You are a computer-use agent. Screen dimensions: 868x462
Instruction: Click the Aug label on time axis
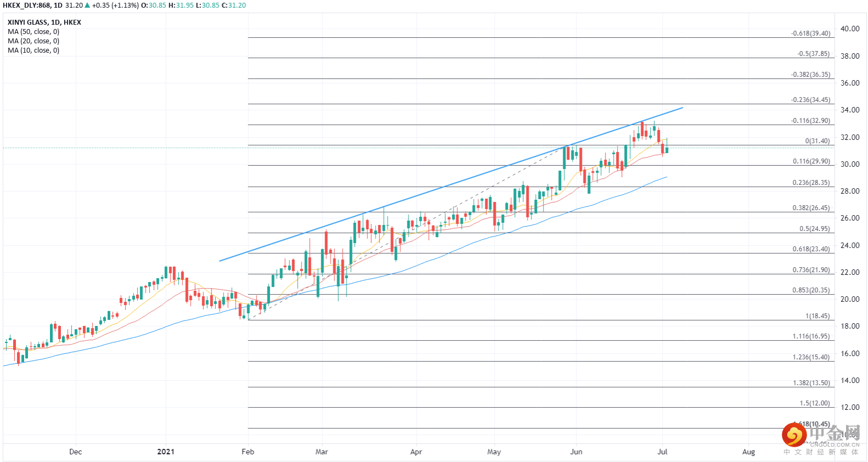coord(749,452)
